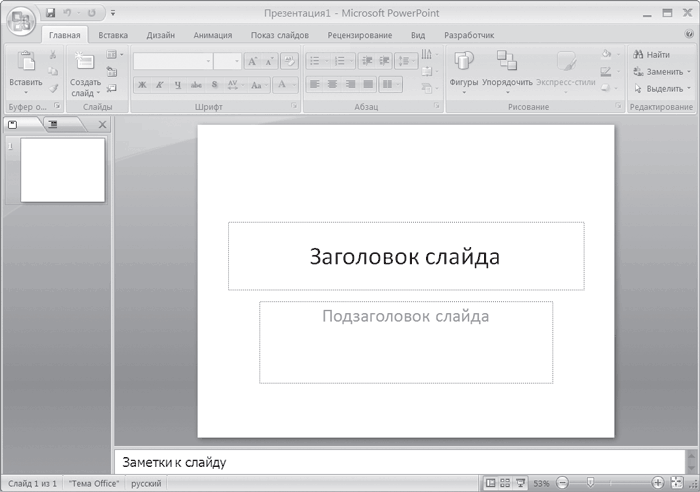The image size is (700, 492).
Task: Switch to the Показ слайдов tab
Action: point(279,35)
